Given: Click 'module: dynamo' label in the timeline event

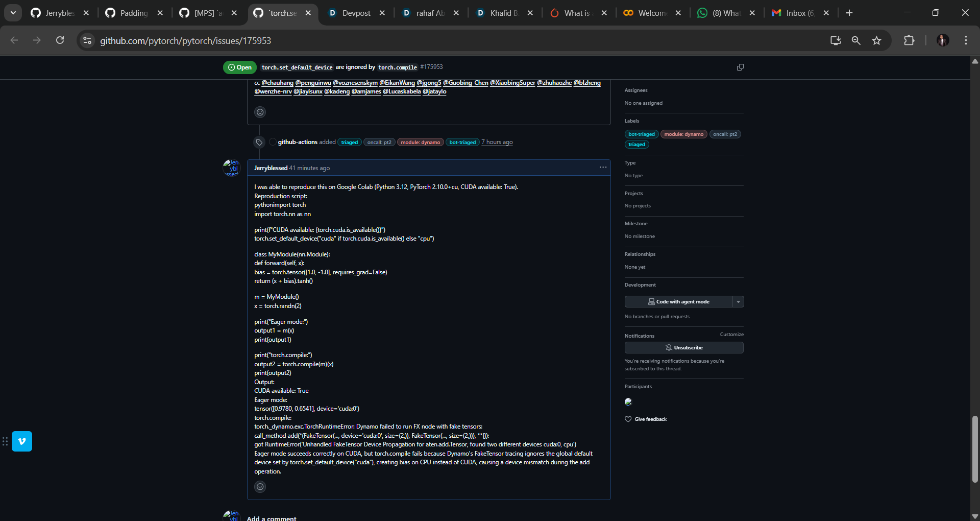Looking at the screenshot, I should pos(421,143).
